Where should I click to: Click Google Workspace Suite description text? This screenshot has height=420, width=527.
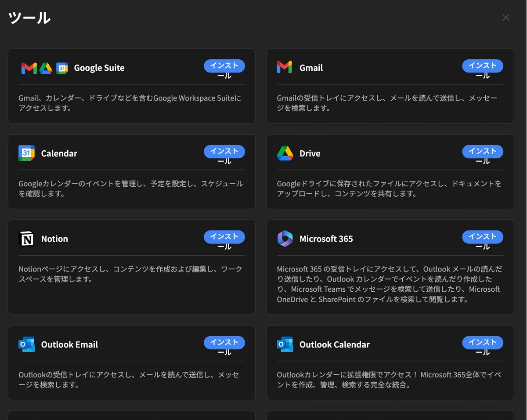click(130, 103)
